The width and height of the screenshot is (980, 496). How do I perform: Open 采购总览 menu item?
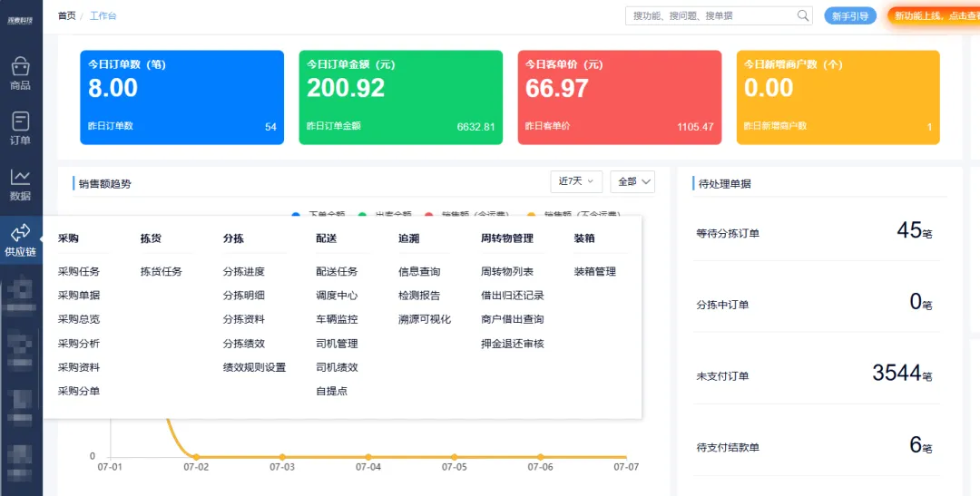coord(79,319)
